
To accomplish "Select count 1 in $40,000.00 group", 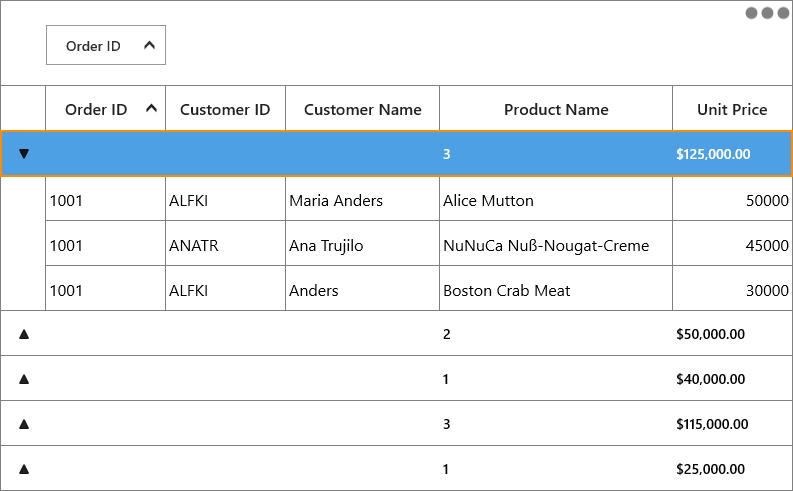I will [x=446, y=379].
